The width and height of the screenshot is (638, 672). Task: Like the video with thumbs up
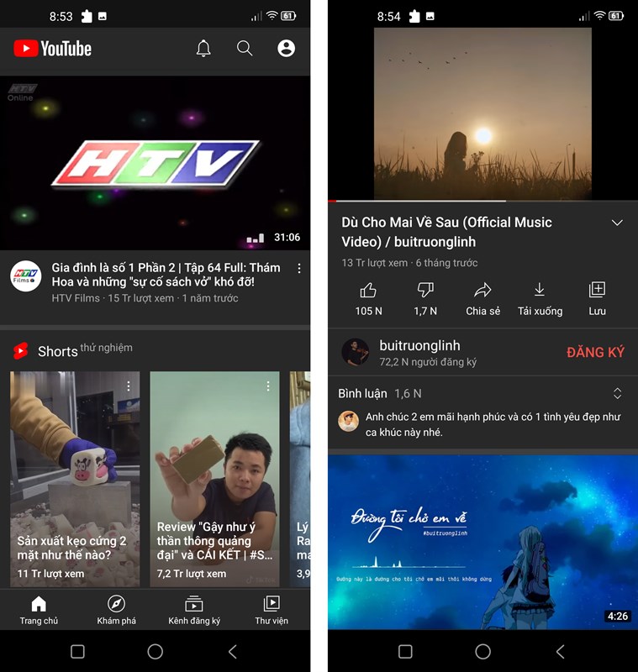click(x=368, y=291)
